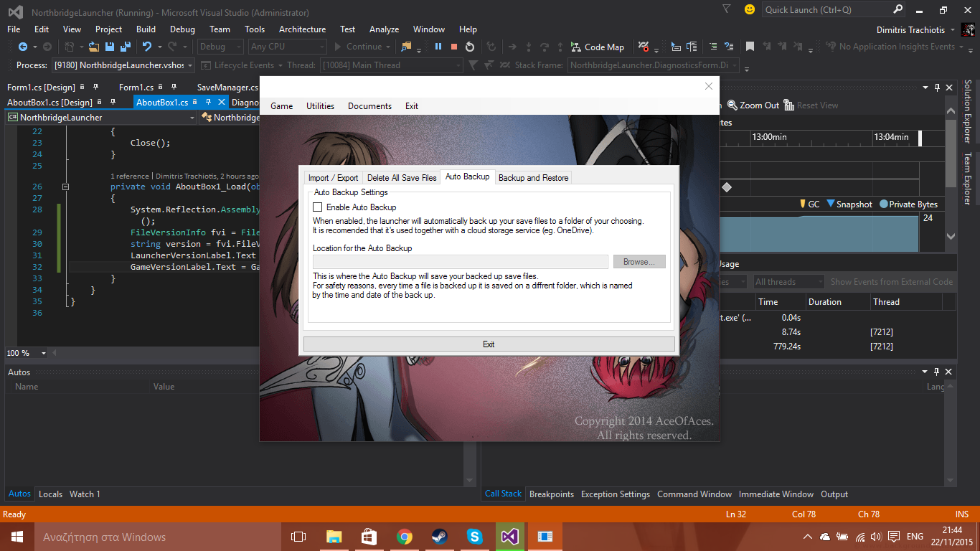The width and height of the screenshot is (980, 551).
Task: Open Code Map from toolbar
Action: 597,47
